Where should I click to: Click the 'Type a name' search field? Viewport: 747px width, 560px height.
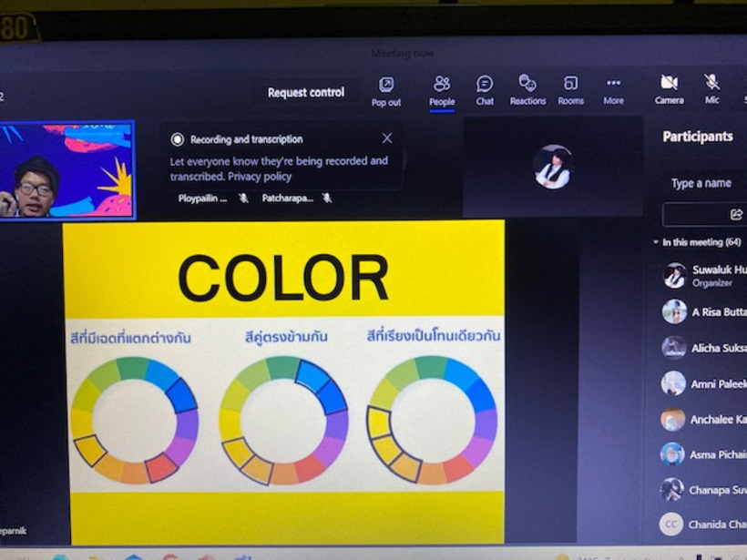(x=701, y=183)
